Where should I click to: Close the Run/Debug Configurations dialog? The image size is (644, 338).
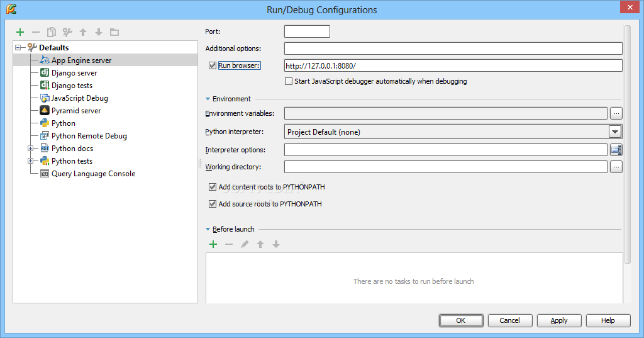pyautogui.click(x=630, y=7)
